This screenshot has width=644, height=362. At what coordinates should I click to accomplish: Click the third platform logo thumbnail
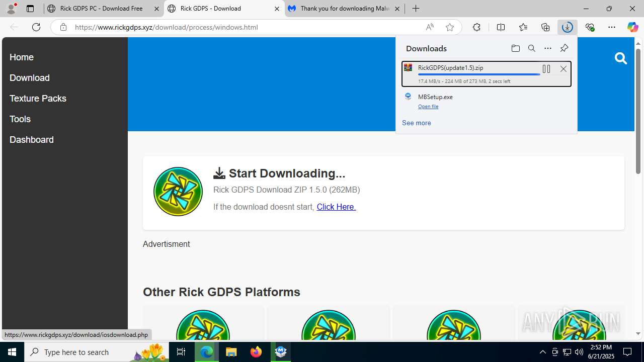pyautogui.click(x=454, y=325)
